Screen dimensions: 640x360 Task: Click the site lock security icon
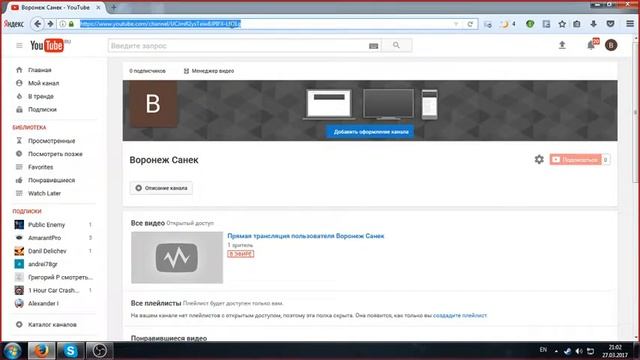pos(71,24)
